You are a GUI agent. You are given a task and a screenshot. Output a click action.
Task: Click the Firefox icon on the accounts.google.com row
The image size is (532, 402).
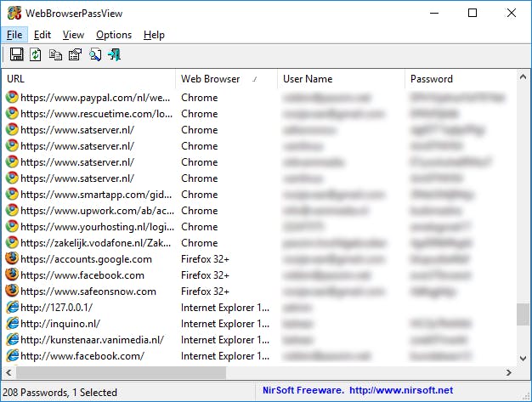12,259
